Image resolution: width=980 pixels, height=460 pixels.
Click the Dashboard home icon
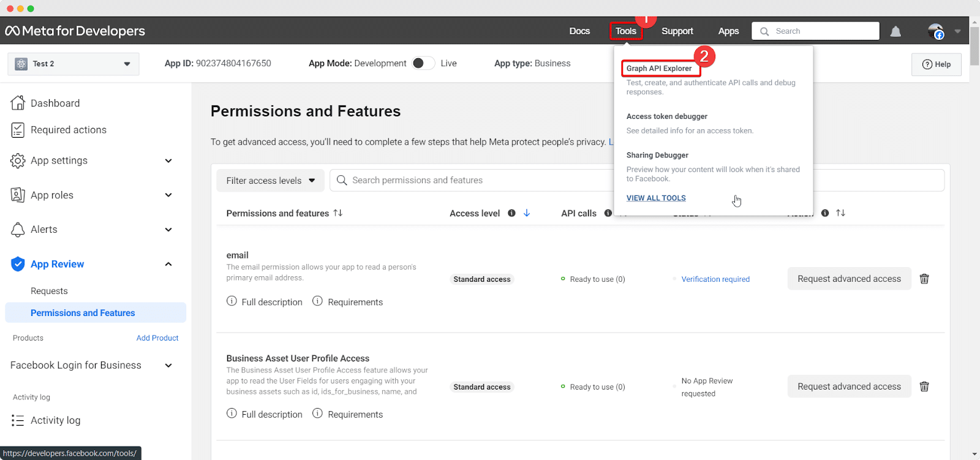click(x=18, y=103)
